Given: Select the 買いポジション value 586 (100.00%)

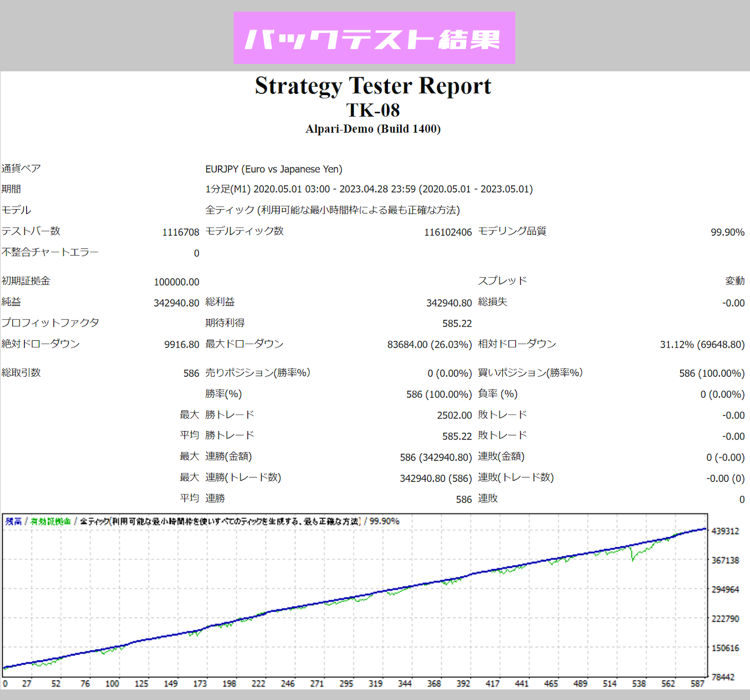Looking at the screenshot, I should 712,374.
